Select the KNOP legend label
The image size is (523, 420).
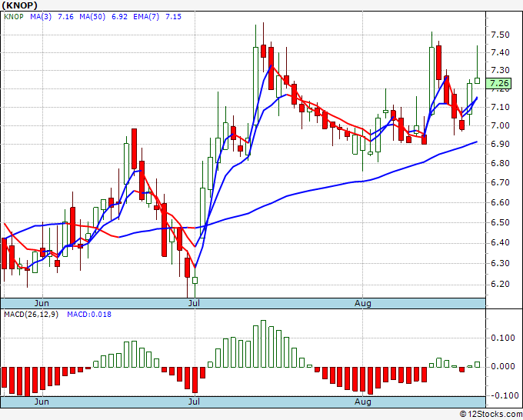(x=14, y=17)
